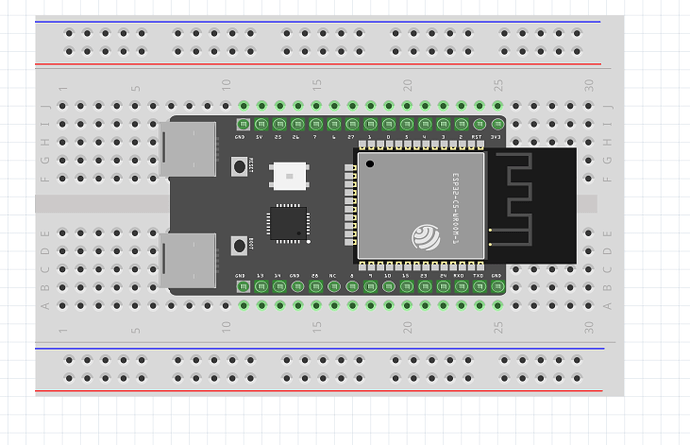Click pin 23 on the bottom header
690x445 pixels.
point(425,287)
